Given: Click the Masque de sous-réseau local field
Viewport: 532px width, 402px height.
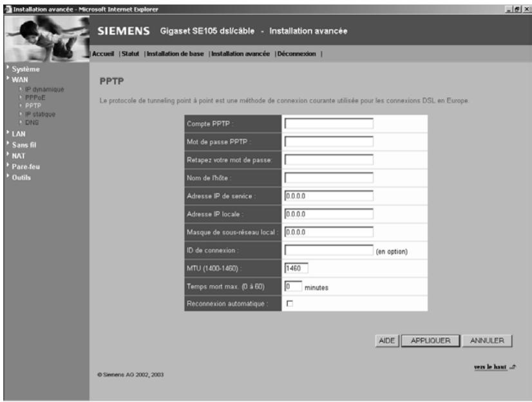Looking at the screenshot, I should click(328, 232).
